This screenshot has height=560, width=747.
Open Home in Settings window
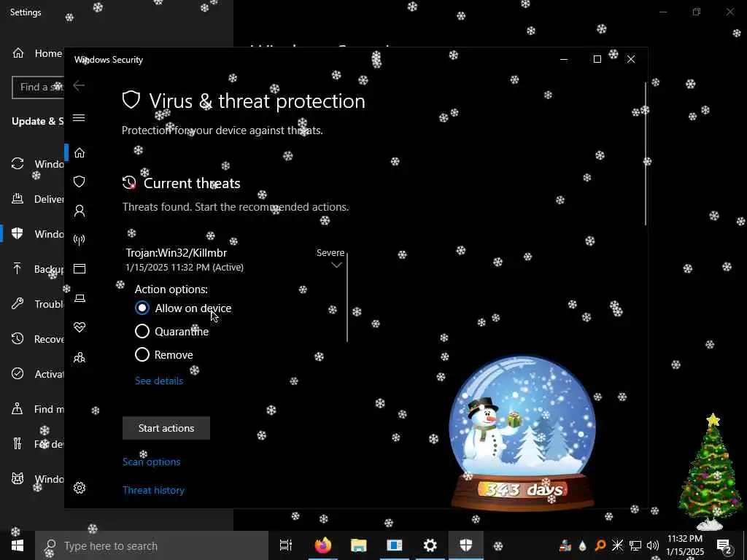(x=37, y=53)
